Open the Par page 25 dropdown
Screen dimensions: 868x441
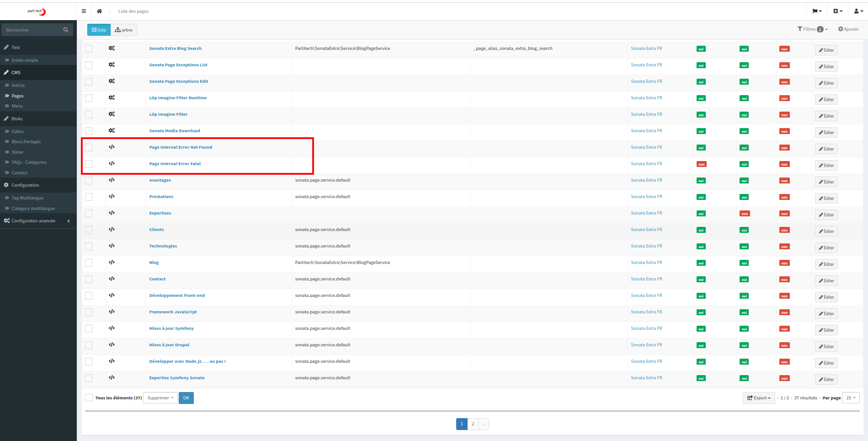click(850, 398)
